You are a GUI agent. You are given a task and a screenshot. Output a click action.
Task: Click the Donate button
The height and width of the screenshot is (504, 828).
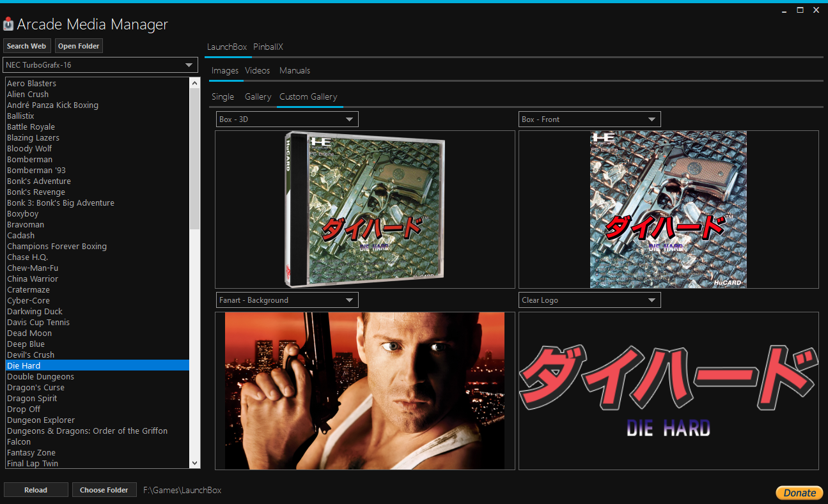click(799, 493)
